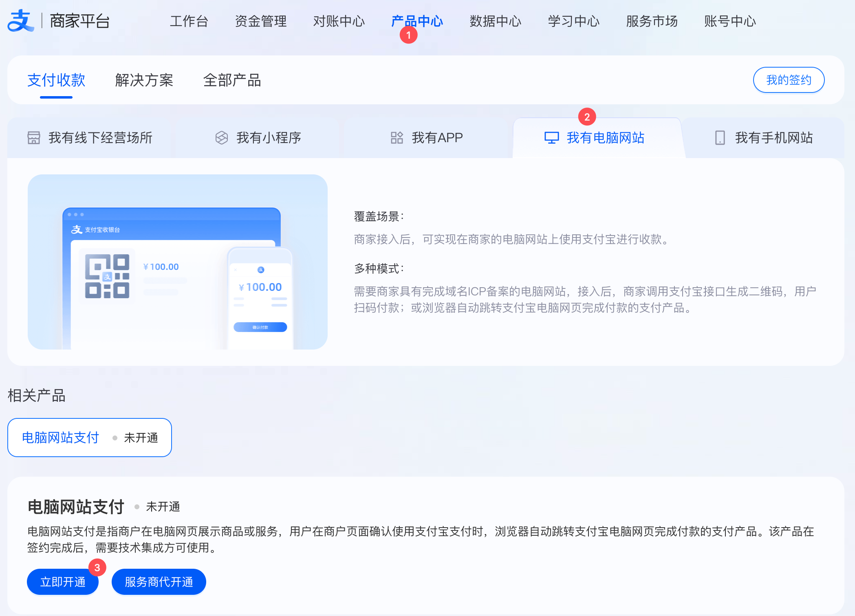The height and width of the screenshot is (616, 855).
Task: Click the Alipay logo icon
Action: pyautogui.click(x=21, y=21)
